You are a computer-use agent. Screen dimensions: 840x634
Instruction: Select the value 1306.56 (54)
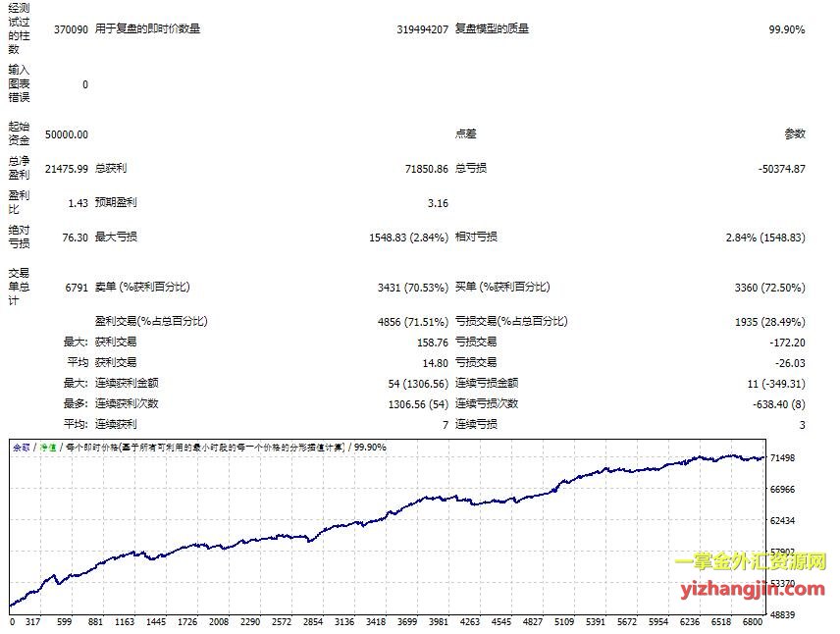coord(418,404)
